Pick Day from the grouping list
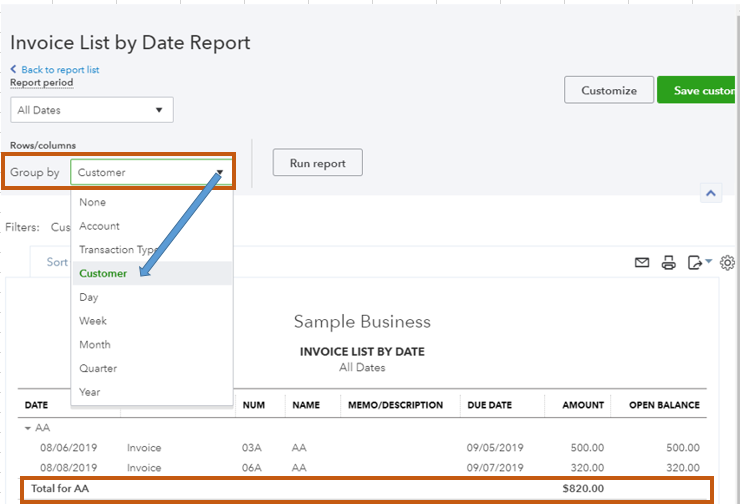The width and height of the screenshot is (740, 504). pyautogui.click(x=89, y=297)
